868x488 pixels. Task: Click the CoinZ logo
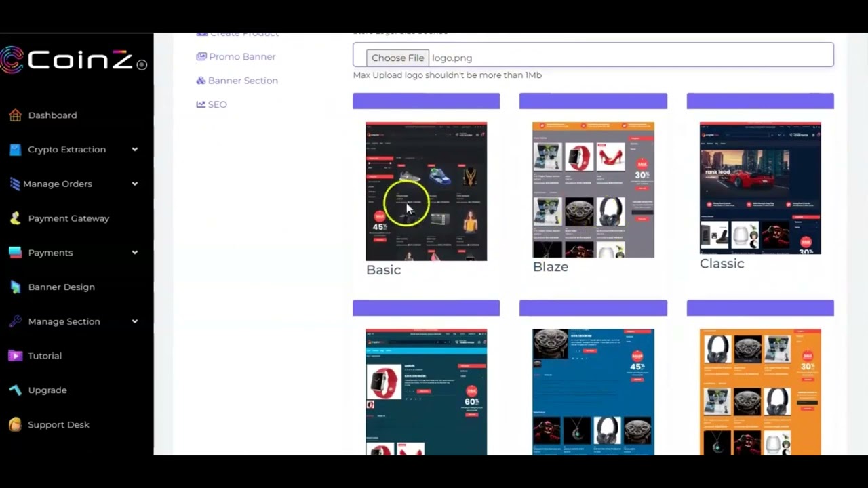(x=73, y=60)
